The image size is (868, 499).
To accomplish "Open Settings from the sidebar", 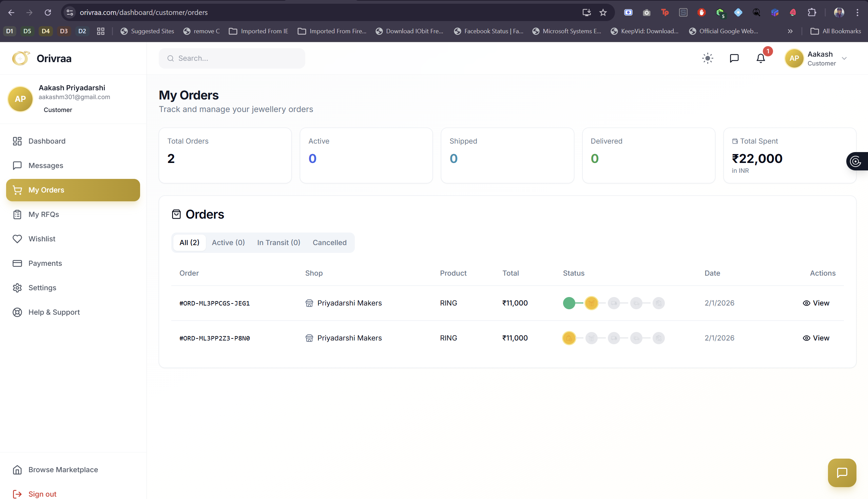I will [42, 288].
